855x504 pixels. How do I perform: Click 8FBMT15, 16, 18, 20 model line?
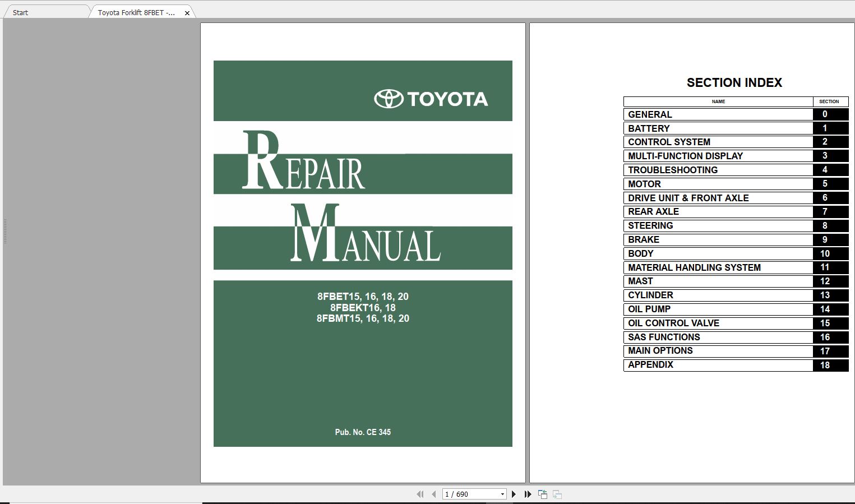tap(363, 318)
